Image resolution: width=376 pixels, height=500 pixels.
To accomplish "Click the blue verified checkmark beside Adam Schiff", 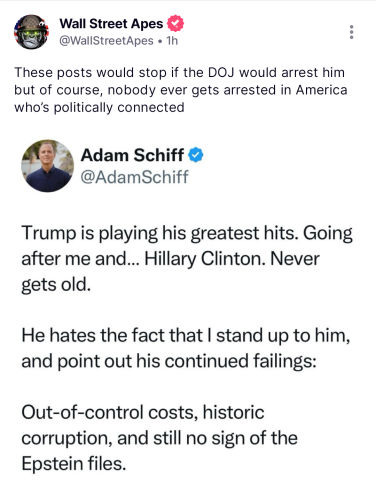I will click(196, 155).
